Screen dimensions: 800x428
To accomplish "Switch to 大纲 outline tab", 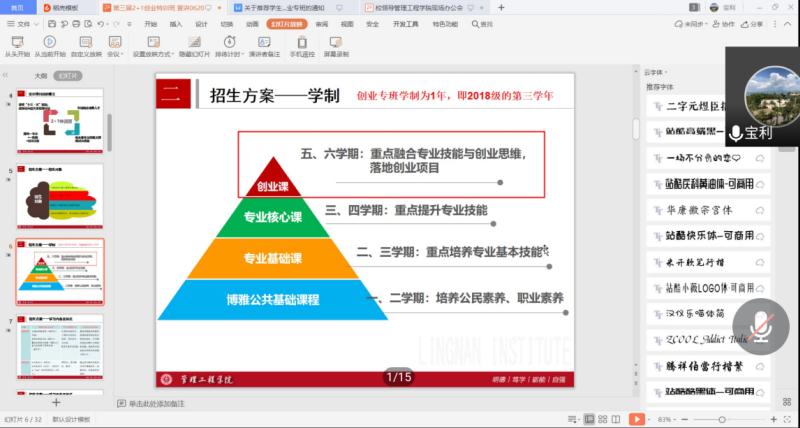I will pyautogui.click(x=40, y=75).
